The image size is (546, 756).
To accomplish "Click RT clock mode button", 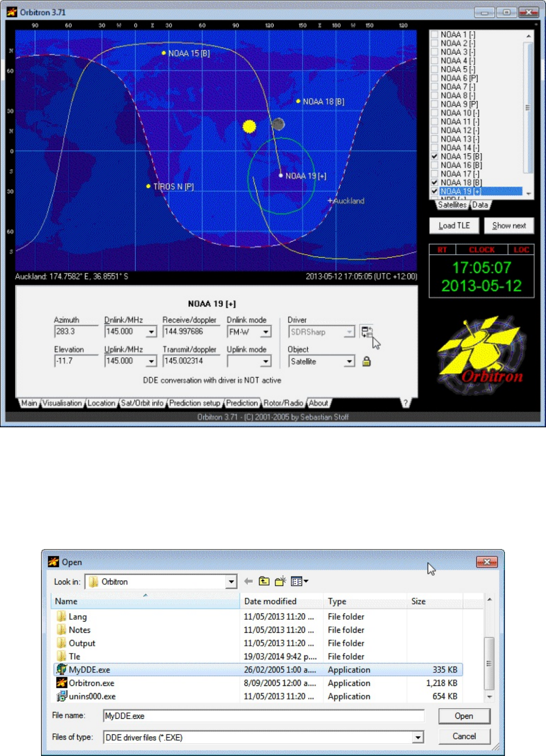I will click(442, 249).
